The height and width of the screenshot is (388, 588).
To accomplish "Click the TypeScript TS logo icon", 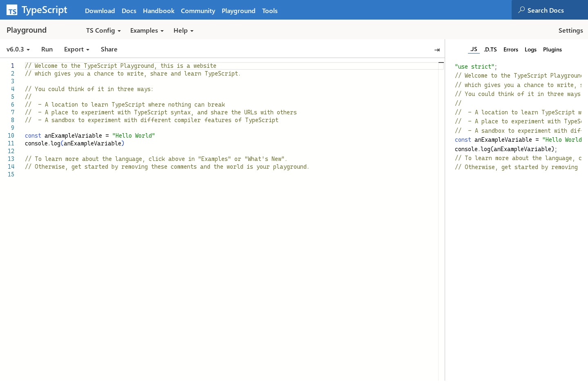I will click(x=12, y=10).
